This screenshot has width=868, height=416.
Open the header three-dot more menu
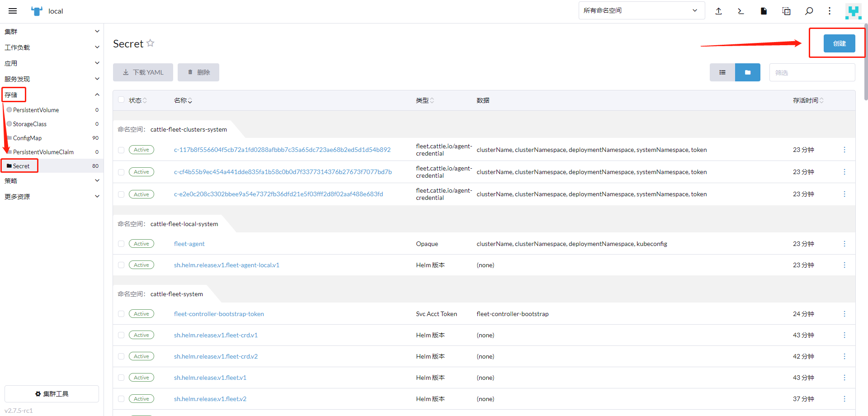(830, 11)
